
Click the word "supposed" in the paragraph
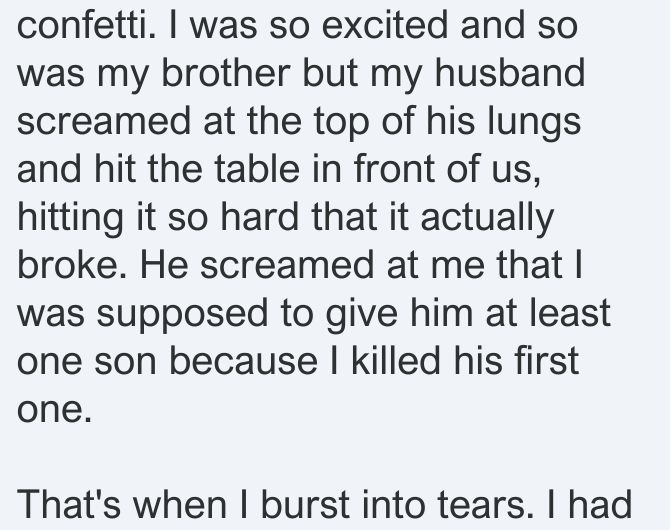(182, 313)
